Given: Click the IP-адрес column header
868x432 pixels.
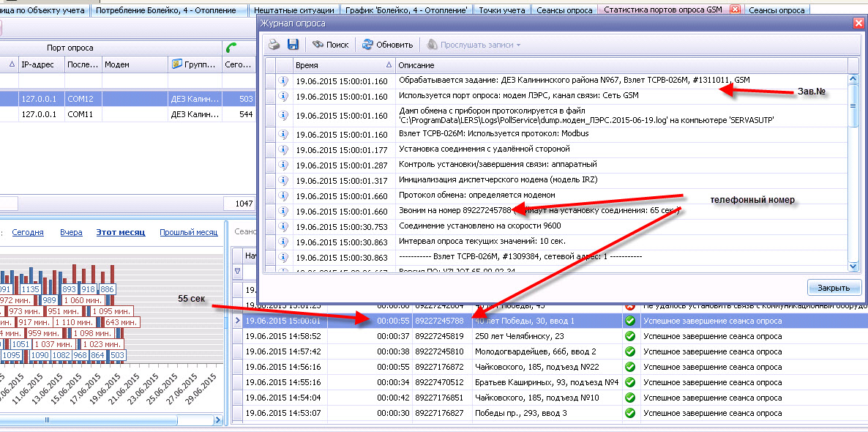Looking at the screenshot, I should pos(42,64).
